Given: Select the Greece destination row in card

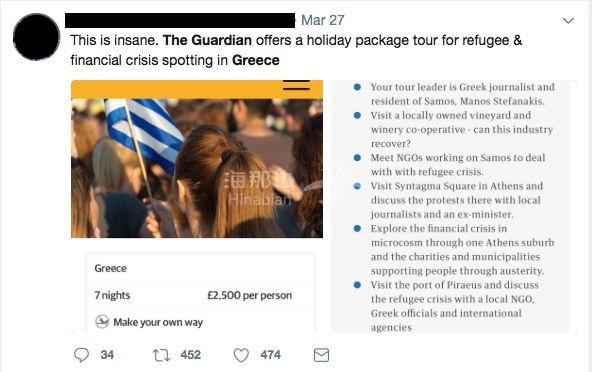Looking at the screenshot, I should point(201,268).
